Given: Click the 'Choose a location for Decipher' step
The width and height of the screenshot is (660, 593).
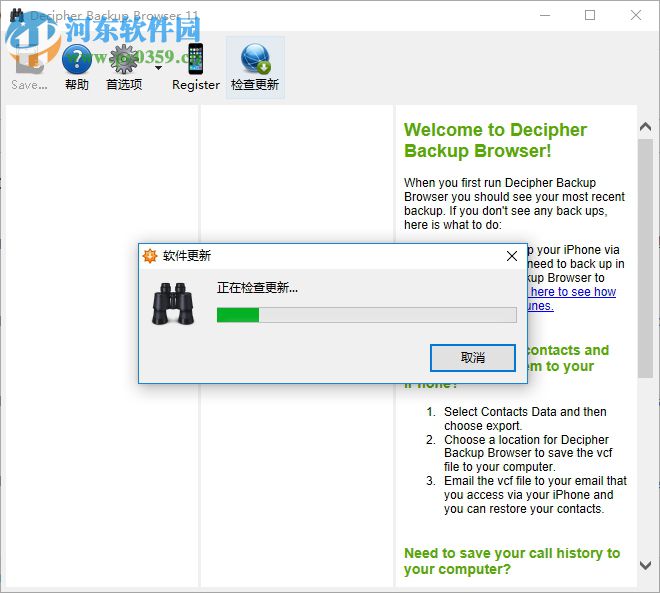Looking at the screenshot, I should click(x=528, y=453).
